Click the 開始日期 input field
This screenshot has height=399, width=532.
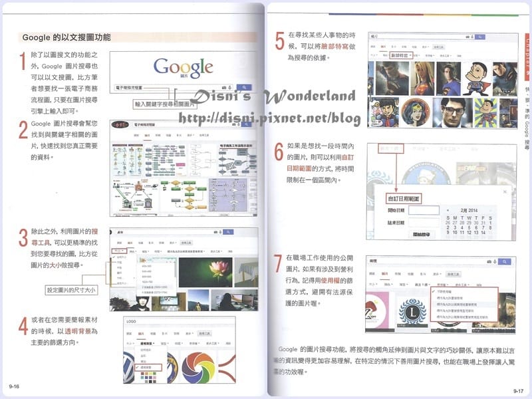click(x=424, y=210)
